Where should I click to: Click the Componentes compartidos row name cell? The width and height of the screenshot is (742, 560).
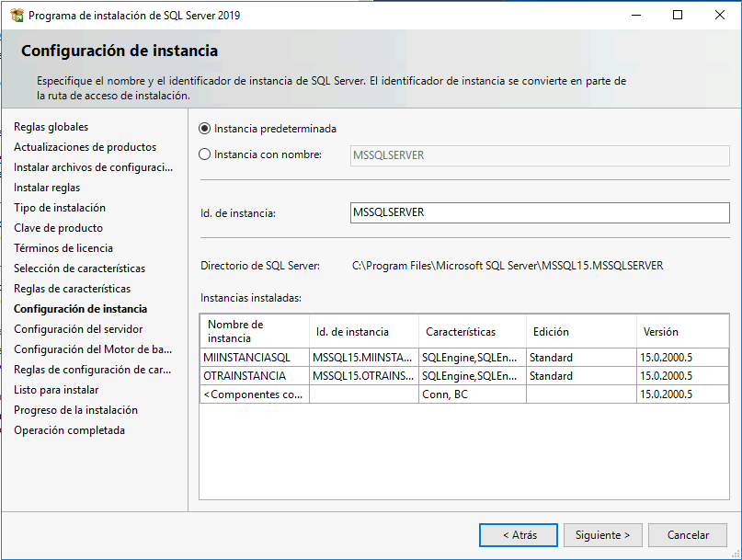(255, 394)
